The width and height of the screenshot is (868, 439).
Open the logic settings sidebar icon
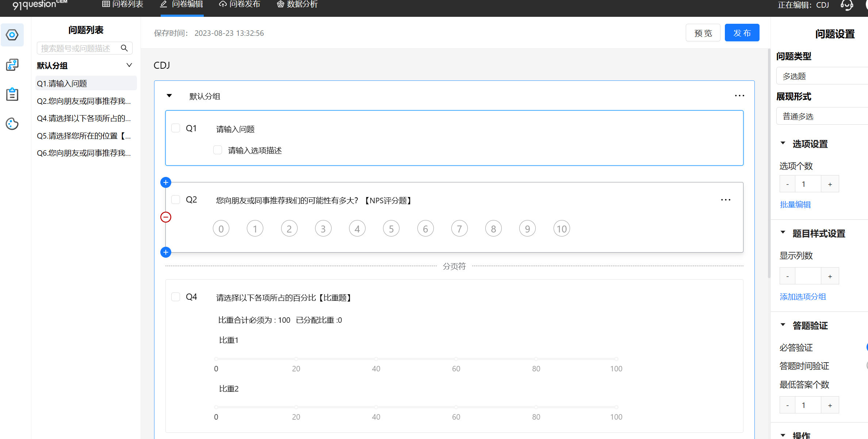(12, 65)
